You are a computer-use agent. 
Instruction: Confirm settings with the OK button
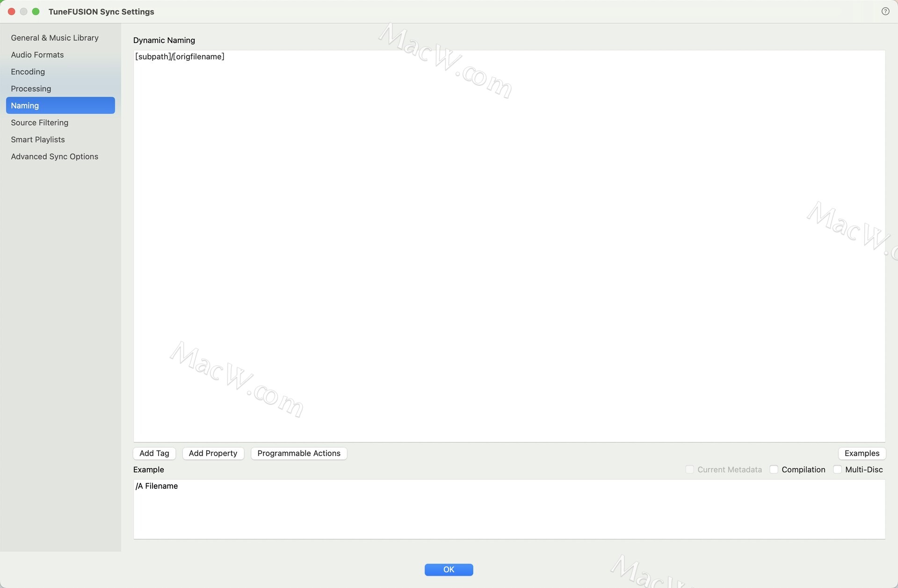[x=449, y=569]
